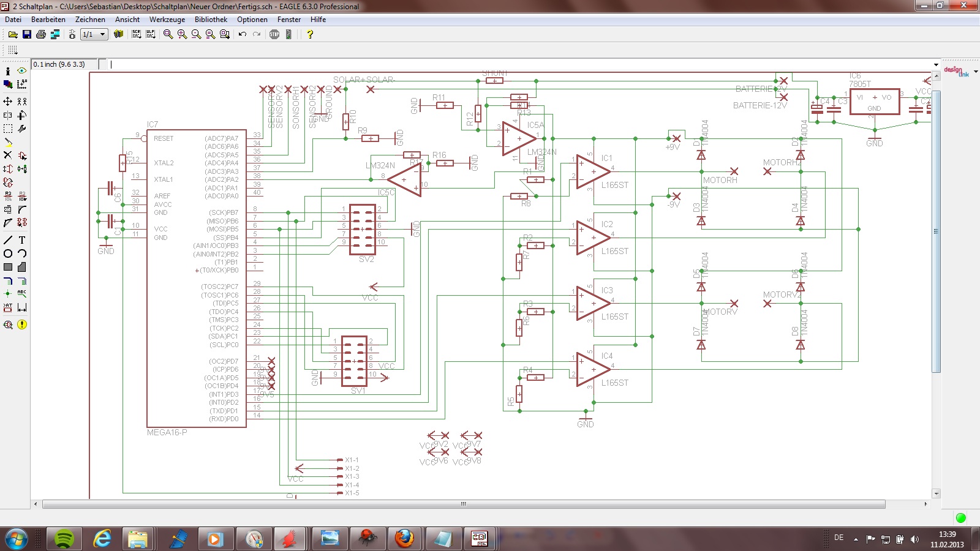This screenshot has width=980, height=551.
Task: Run a script via SCR icon
Action: click(136, 34)
